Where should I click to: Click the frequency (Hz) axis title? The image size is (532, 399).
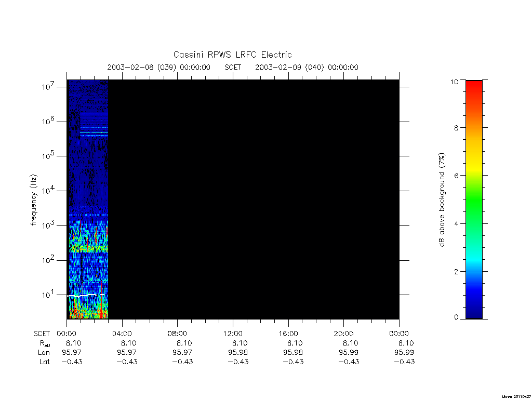[x=33, y=200]
